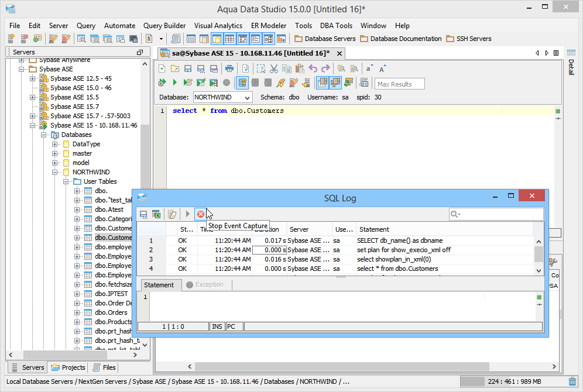Click the spreadsheet export icon in the SQL Log toolbar

tap(156, 214)
